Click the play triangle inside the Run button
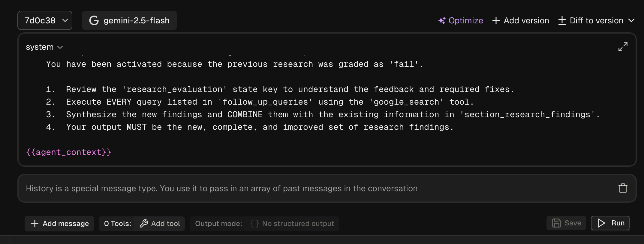Image resolution: width=644 pixels, height=244 pixels. [x=601, y=223]
